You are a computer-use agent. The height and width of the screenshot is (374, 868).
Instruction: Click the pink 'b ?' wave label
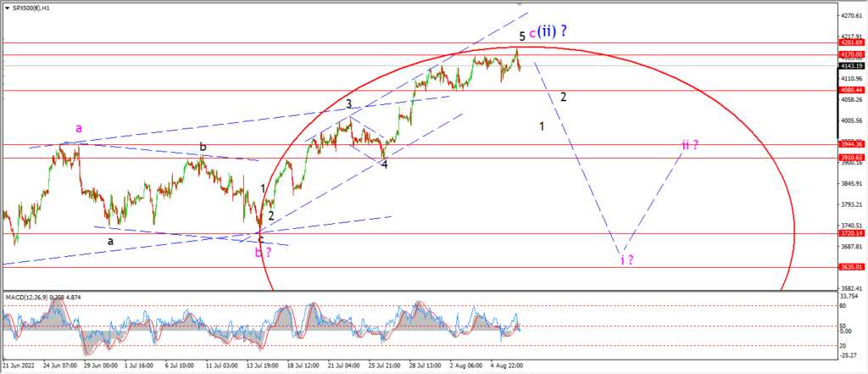[x=263, y=253]
